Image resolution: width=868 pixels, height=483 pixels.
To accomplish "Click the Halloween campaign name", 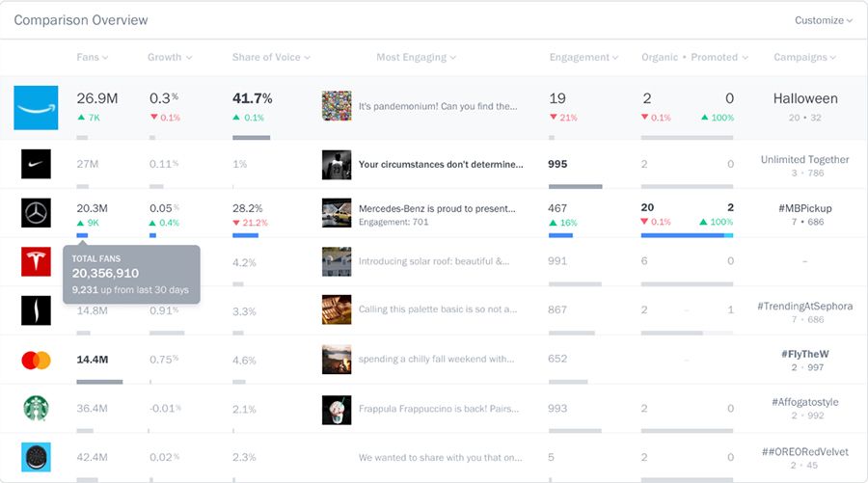I will click(805, 98).
